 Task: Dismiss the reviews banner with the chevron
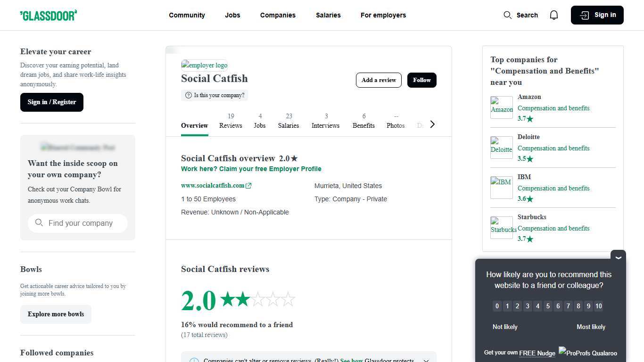426,360
